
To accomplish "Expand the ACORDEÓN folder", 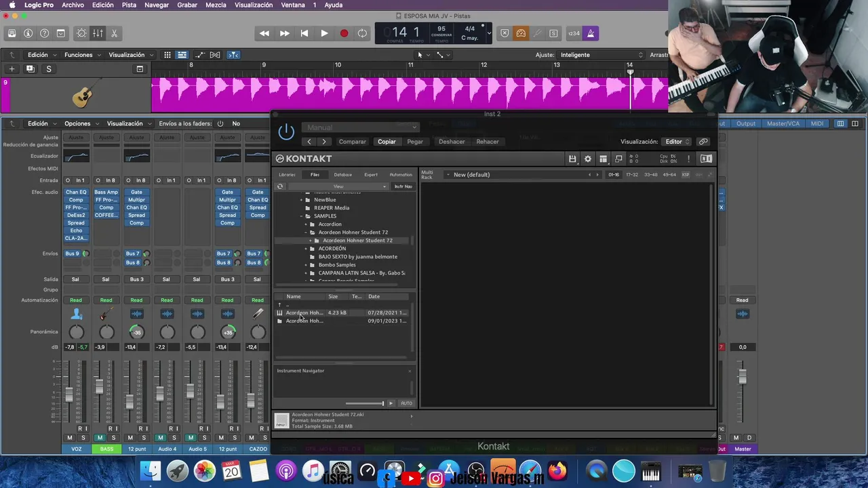I will [x=305, y=249].
